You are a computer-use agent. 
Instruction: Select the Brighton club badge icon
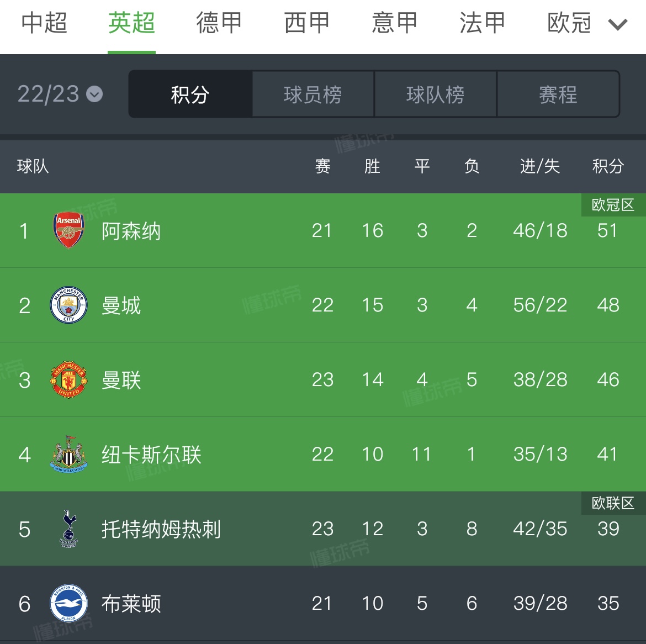(68, 604)
